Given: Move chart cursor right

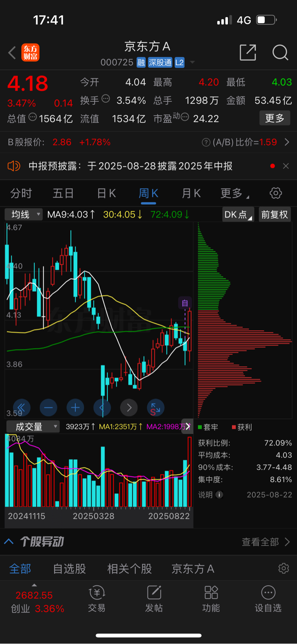Looking at the screenshot, I should tap(129, 407).
